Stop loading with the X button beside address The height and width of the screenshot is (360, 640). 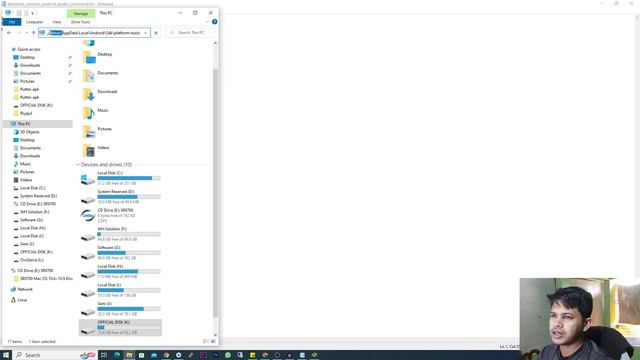tap(156, 33)
